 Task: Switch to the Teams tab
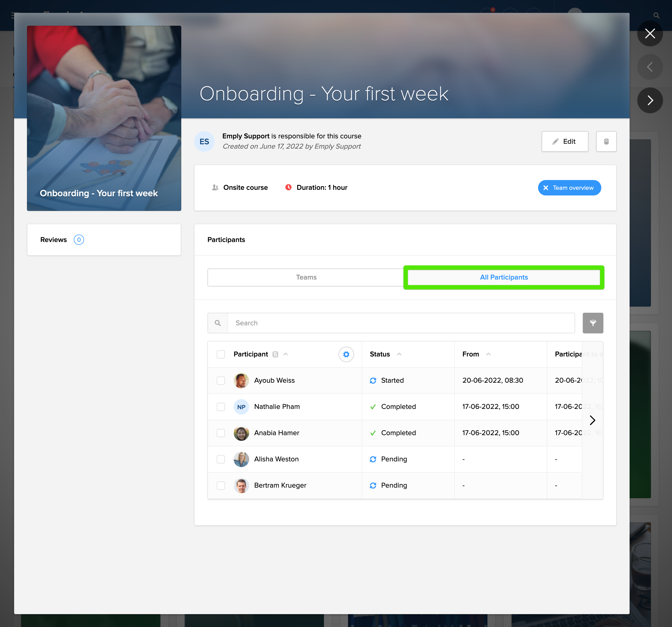point(306,277)
